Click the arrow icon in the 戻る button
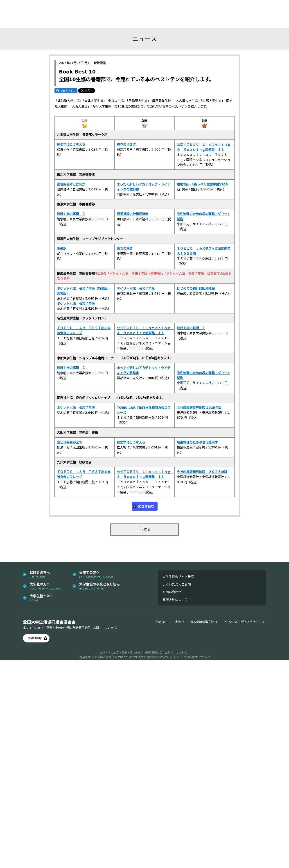The image size is (289, 868). click(140, 530)
